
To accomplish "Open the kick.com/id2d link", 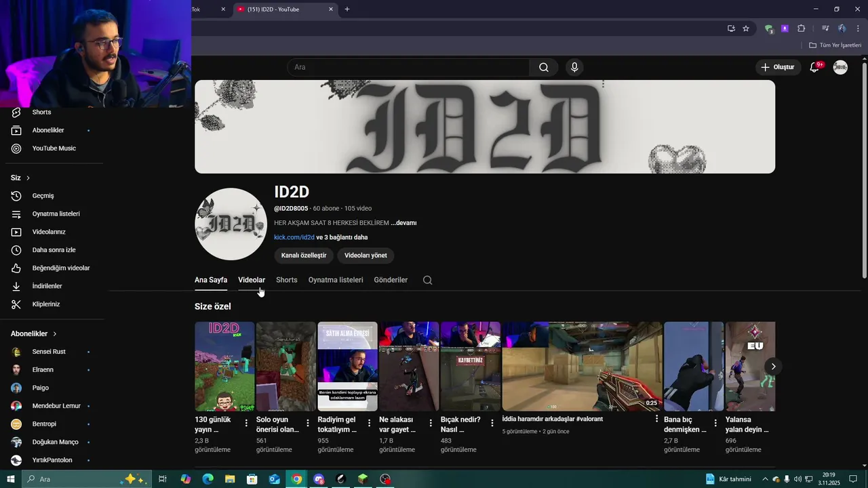I will 294,238.
